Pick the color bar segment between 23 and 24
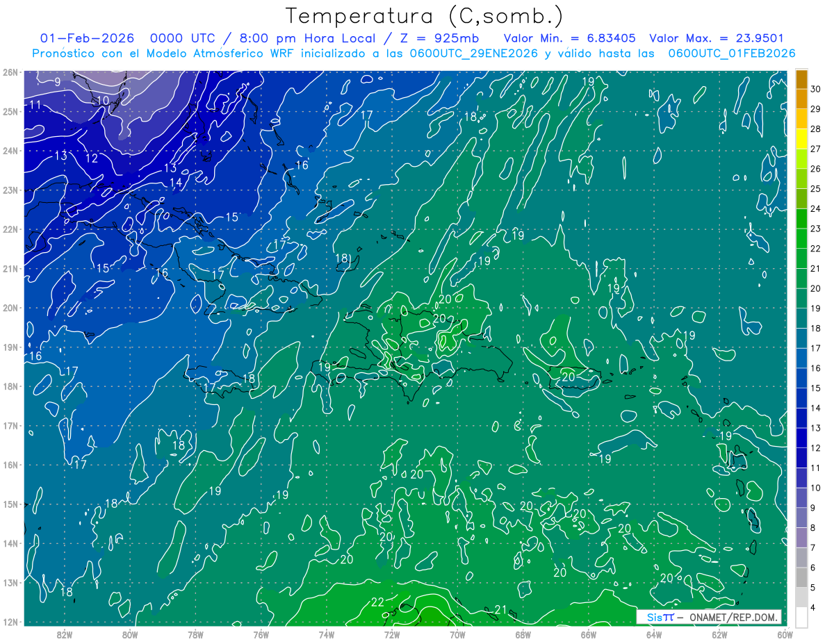 [x=801, y=219]
